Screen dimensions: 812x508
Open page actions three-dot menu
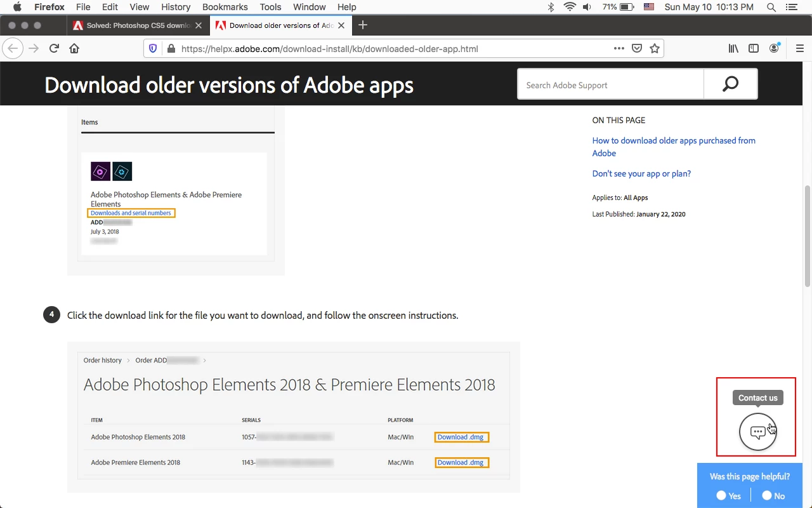619,48
